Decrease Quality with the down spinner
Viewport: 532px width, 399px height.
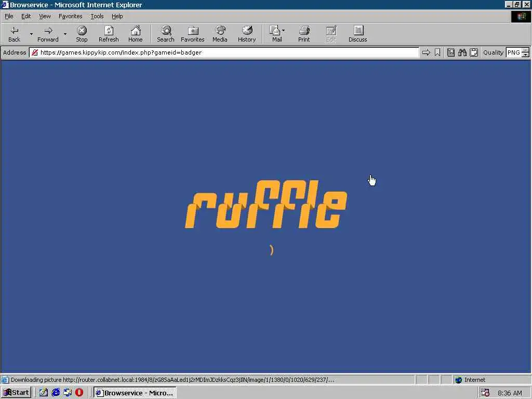[x=526, y=55]
